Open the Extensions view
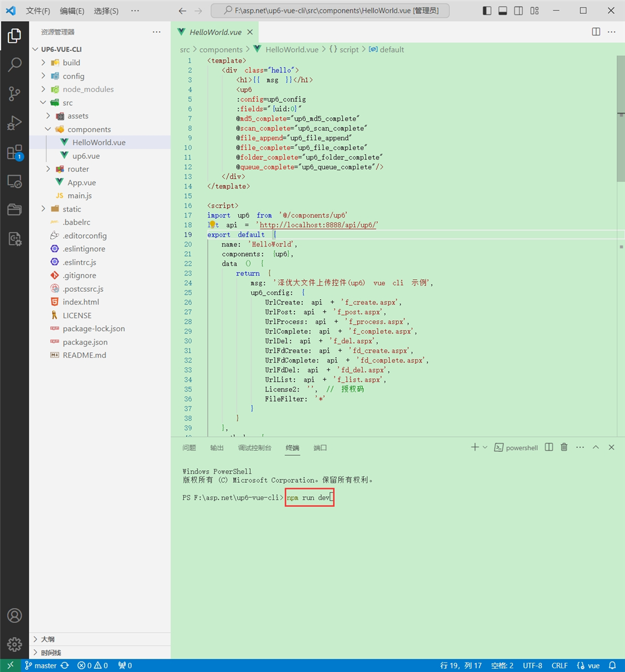The width and height of the screenshot is (625, 672). click(x=15, y=152)
